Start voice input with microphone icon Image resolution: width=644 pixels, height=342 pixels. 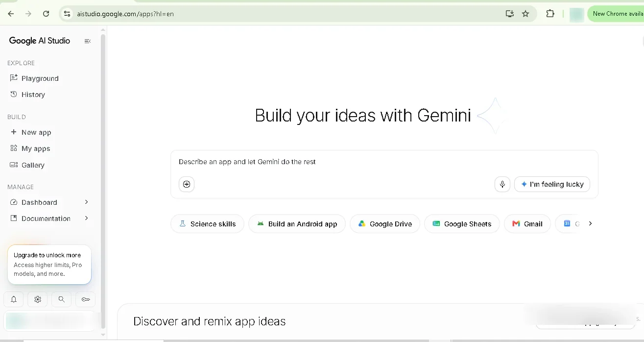tap(502, 184)
